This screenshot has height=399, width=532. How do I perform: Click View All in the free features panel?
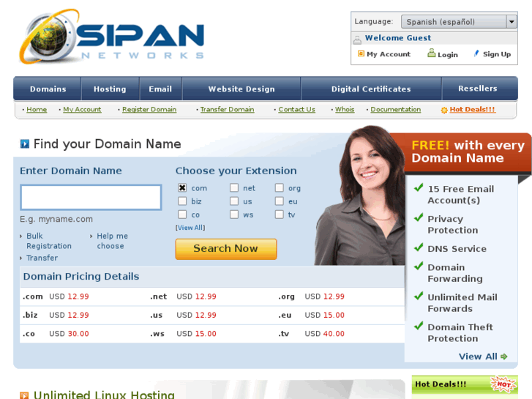pos(478,357)
